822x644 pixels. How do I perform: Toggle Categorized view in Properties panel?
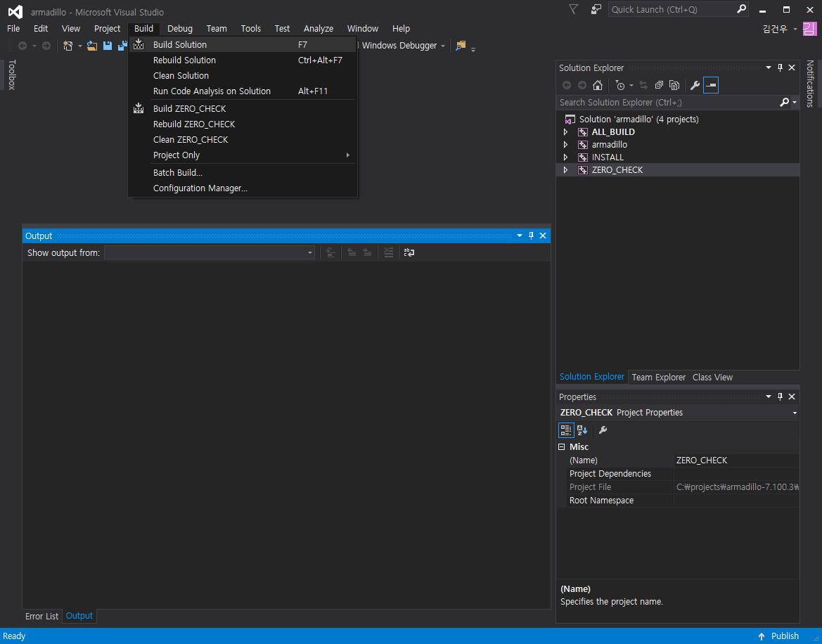(566, 430)
